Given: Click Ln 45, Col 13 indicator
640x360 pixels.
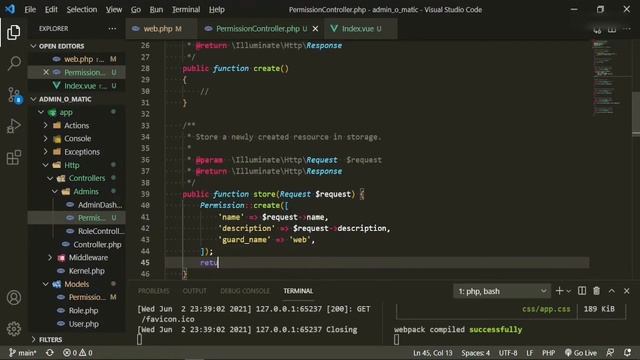Looking at the screenshot, I should 432,353.
